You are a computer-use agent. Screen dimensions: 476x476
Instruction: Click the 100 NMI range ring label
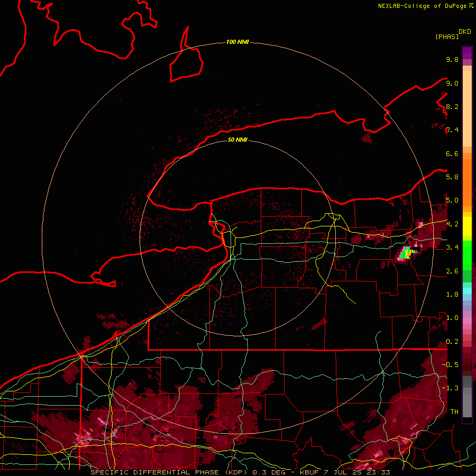point(237,42)
